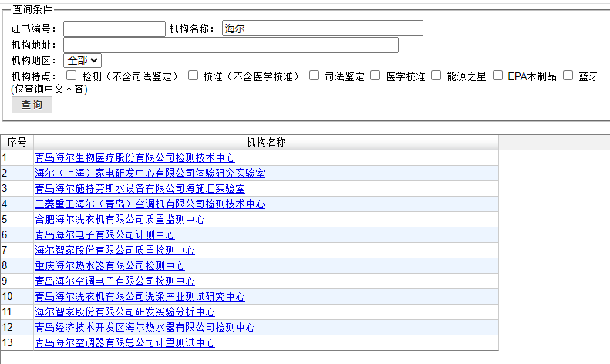Click the 机构名称 column header
The height and width of the screenshot is (364, 610).
pos(266,143)
